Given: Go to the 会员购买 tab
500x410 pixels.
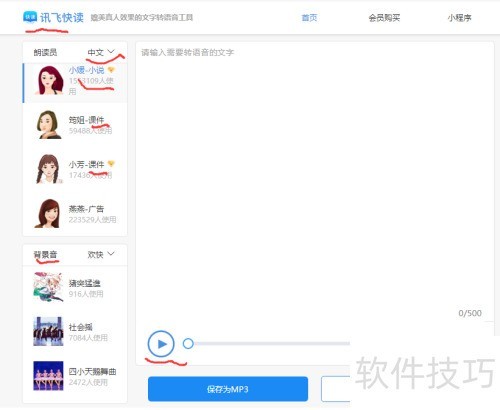Looking at the screenshot, I should (384, 18).
